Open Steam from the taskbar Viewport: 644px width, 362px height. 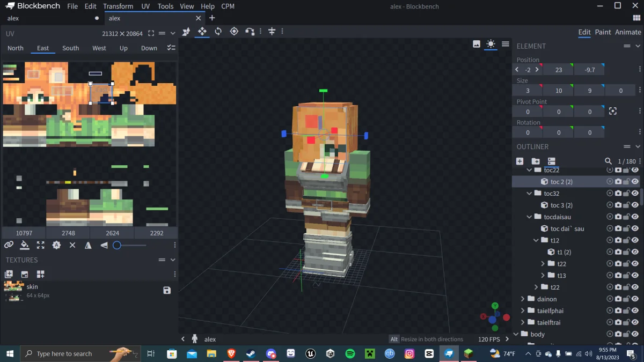(251, 353)
